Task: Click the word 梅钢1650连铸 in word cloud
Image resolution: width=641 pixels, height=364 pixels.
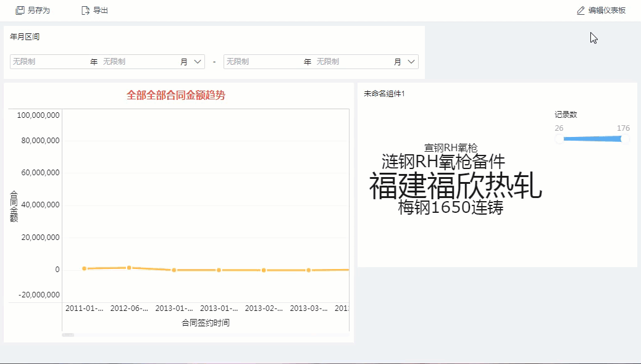Action: pyautogui.click(x=451, y=207)
